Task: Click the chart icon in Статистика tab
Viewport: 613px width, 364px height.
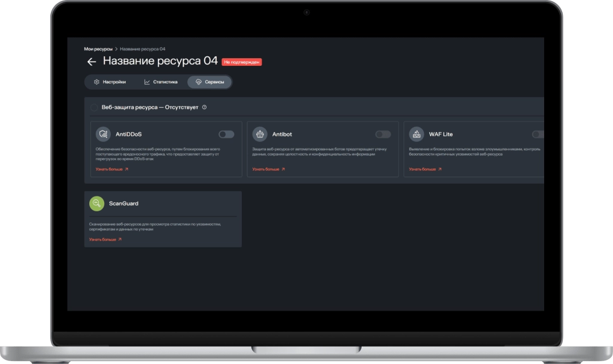Action: coord(147,82)
